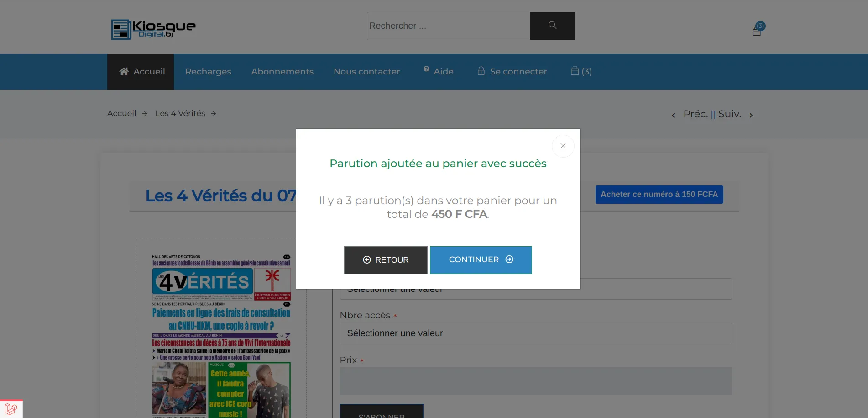Go to the Abonnements section
Screen dimensions: 868x418
click(x=282, y=71)
